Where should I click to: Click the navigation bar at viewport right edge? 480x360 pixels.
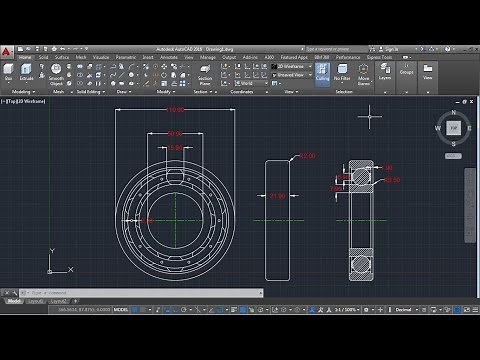[x=470, y=206]
